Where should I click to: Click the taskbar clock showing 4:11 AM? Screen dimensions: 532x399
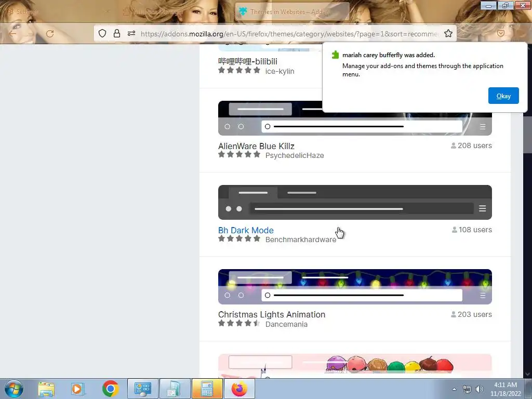(506, 389)
